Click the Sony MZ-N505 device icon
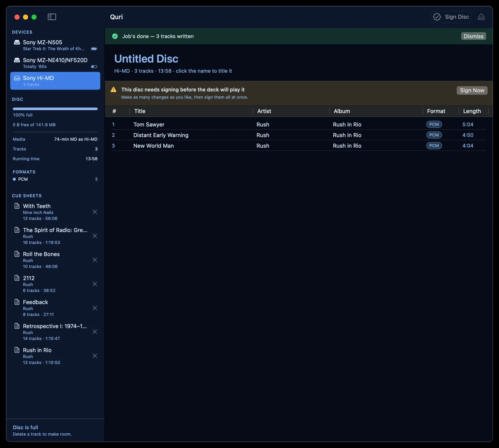 [17, 42]
